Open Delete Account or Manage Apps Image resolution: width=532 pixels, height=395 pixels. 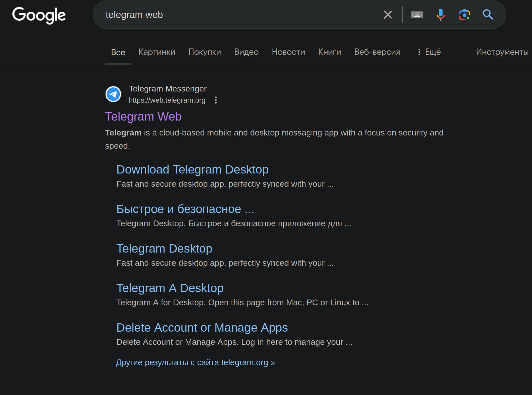202,328
